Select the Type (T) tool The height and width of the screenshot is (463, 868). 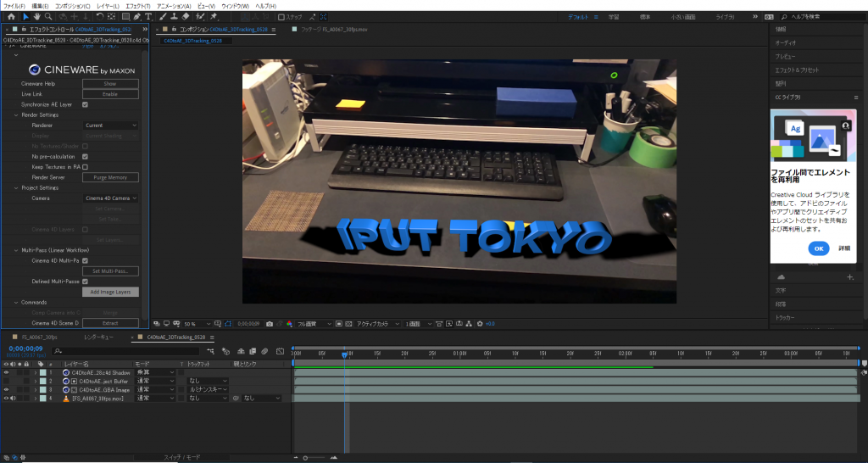coord(149,16)
